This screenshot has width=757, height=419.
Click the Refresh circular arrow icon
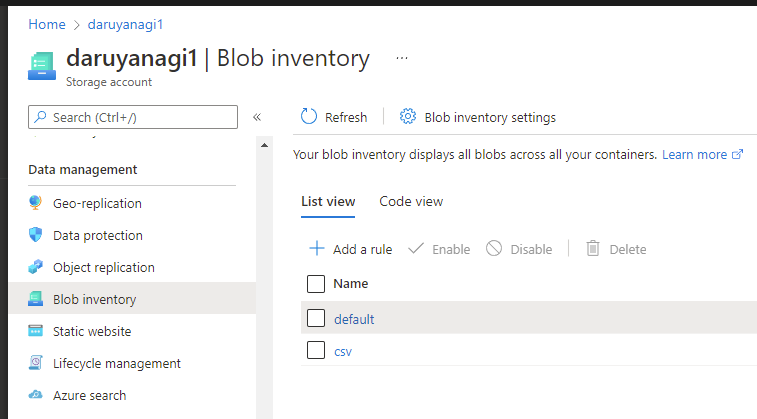[x=309, y=116]
